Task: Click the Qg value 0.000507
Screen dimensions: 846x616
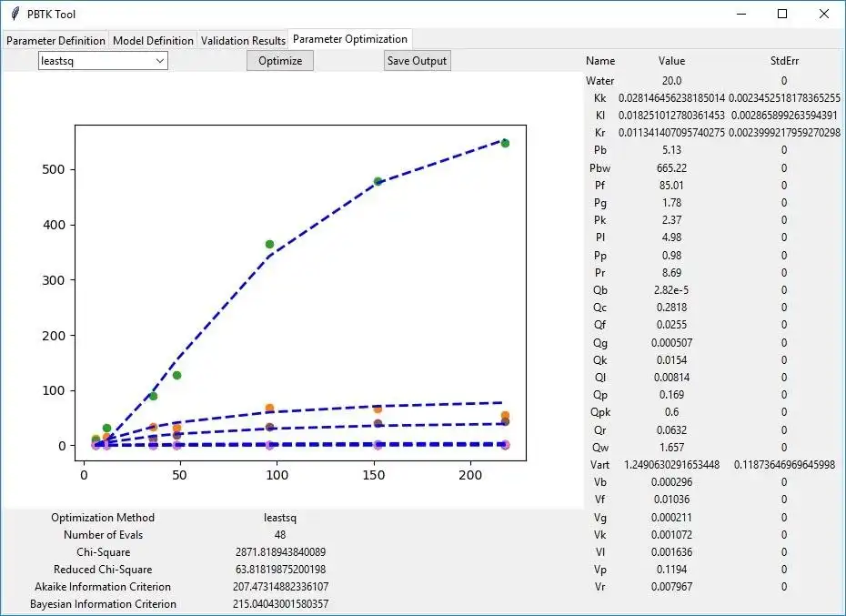Action: [671, 343]
